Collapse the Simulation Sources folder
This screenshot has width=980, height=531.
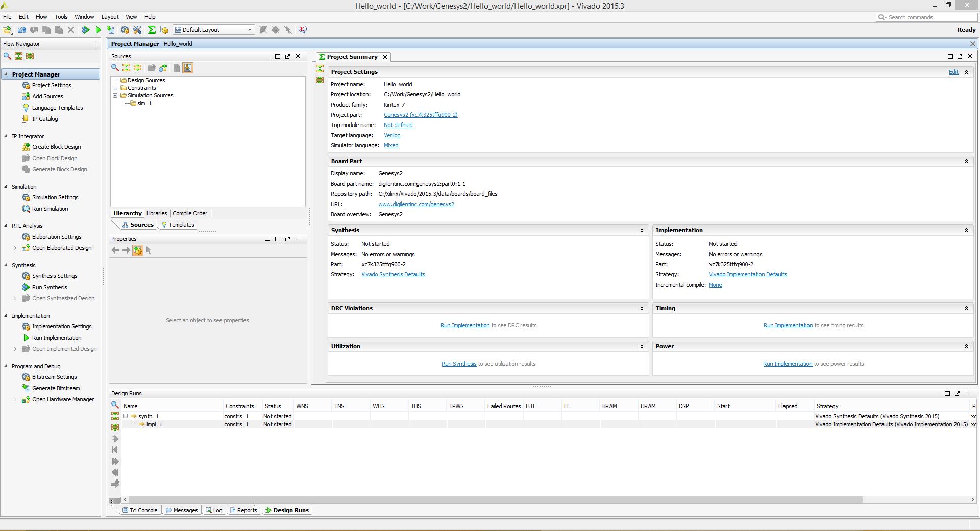point(115,95)
